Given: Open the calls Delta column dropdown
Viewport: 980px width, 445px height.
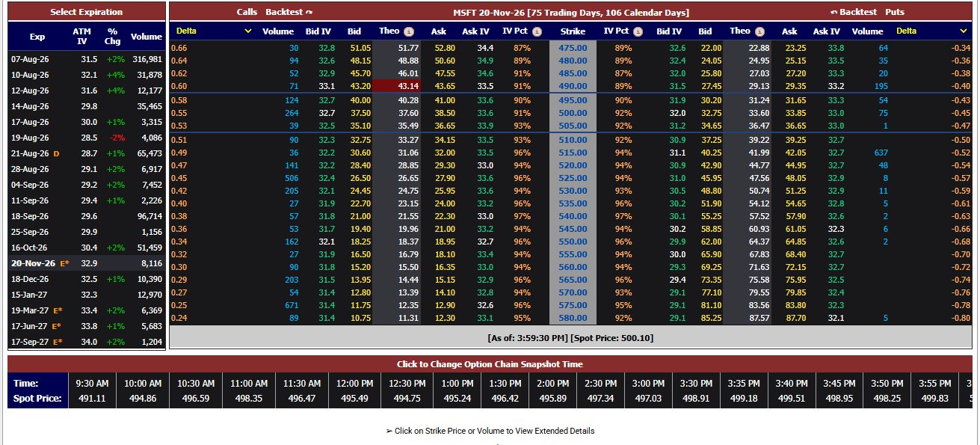Looking at the screenshot, I should (x=214, y=31).
